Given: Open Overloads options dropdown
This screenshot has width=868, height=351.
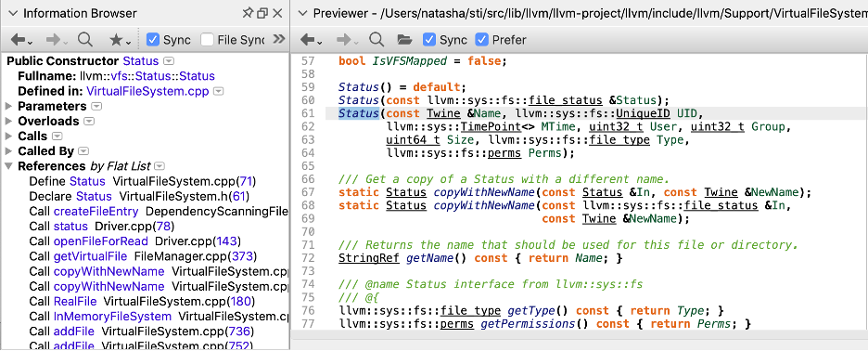Looking at the screenshot, I should click(89, 121).
